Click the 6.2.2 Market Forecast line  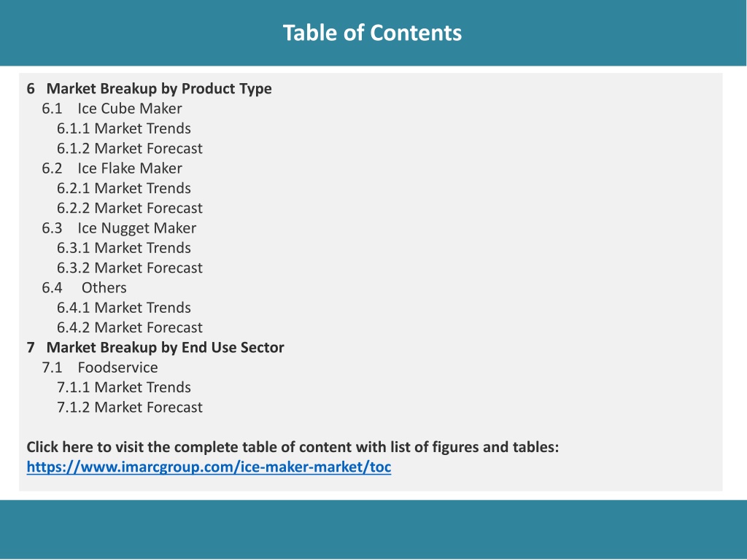click(x=130, y=208)
